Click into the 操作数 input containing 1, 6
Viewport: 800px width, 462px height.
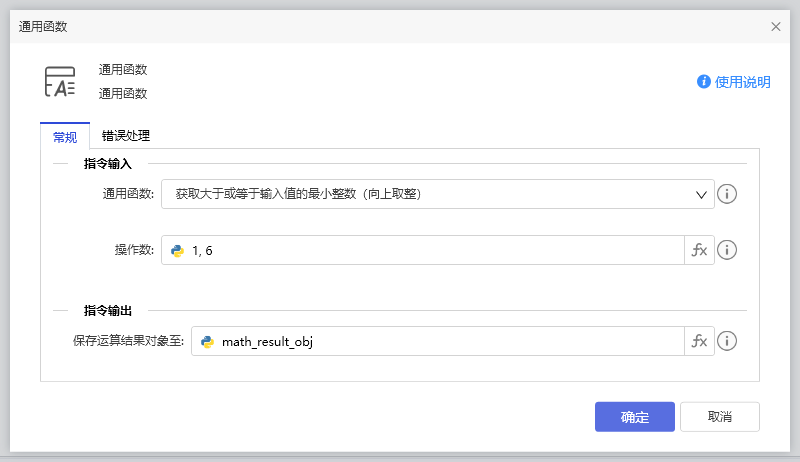430,250
